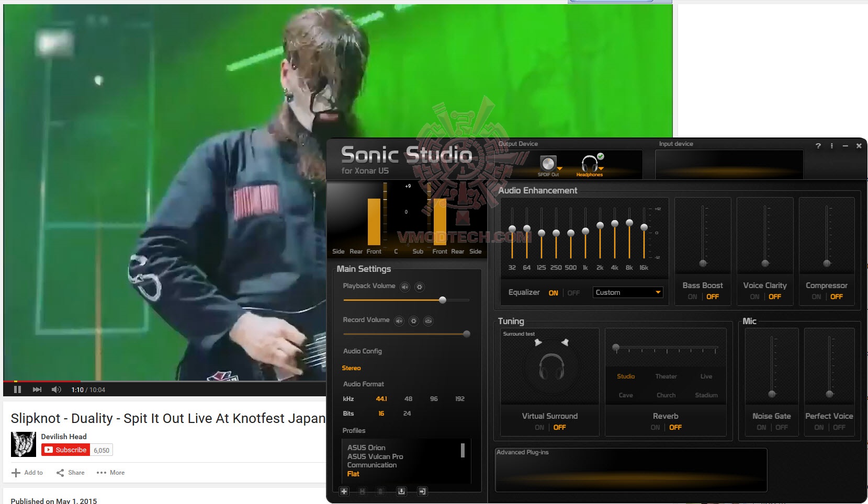Viewport: 868px width, 504px height.
Task: Open Sonic Studio info icon
Action: [832, 146]
